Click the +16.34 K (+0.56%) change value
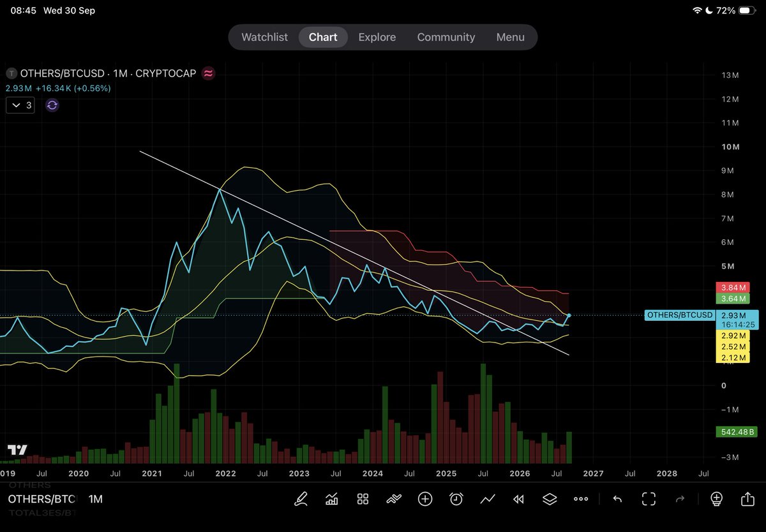Image resolution: width=766 pixels, height=532 pixels. (x=73, y=89)
